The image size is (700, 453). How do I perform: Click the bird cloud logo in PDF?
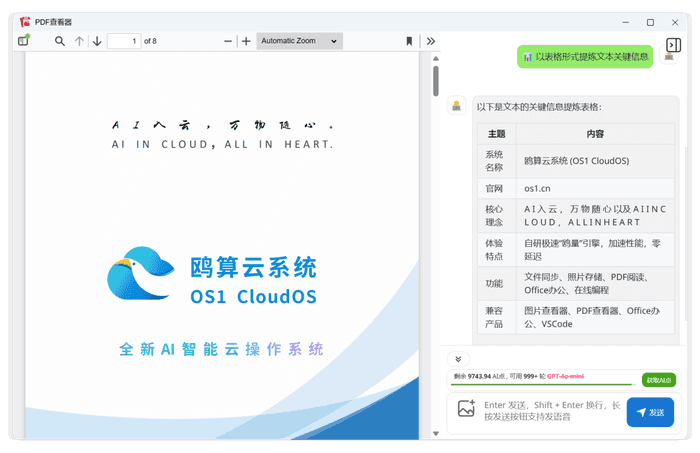(140, 273)
